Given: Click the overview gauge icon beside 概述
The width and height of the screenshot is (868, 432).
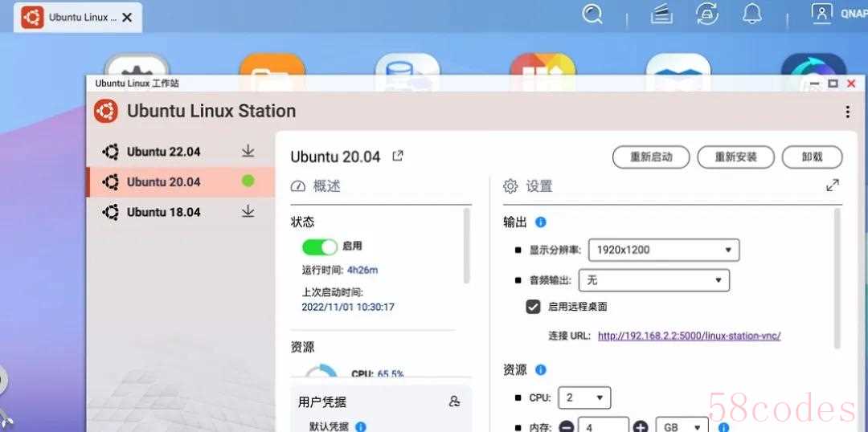Looking at the screenshot, I should coord(298,185).
